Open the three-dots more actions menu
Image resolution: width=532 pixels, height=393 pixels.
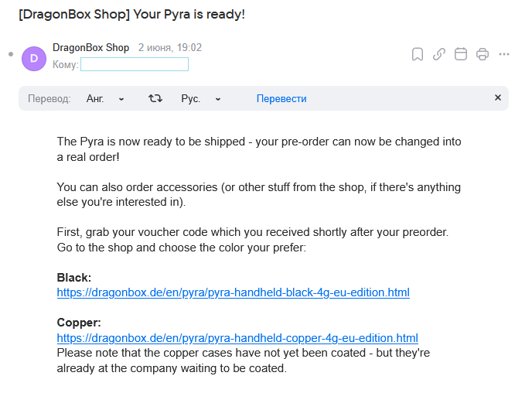coord(504,54)
